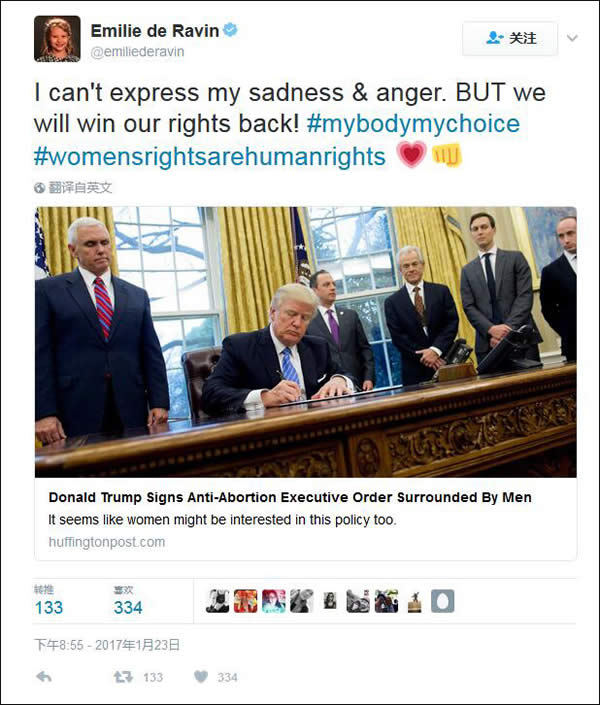The height and width of the screenshot is (705, 600).
Task: Like the tweet with heart icon
Action: coord(201,677)
